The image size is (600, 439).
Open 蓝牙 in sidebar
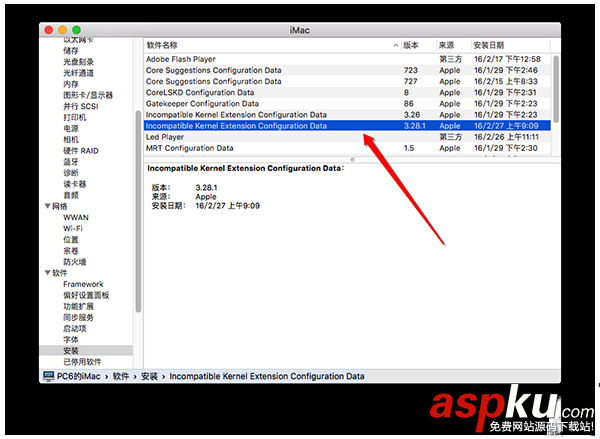71,162
